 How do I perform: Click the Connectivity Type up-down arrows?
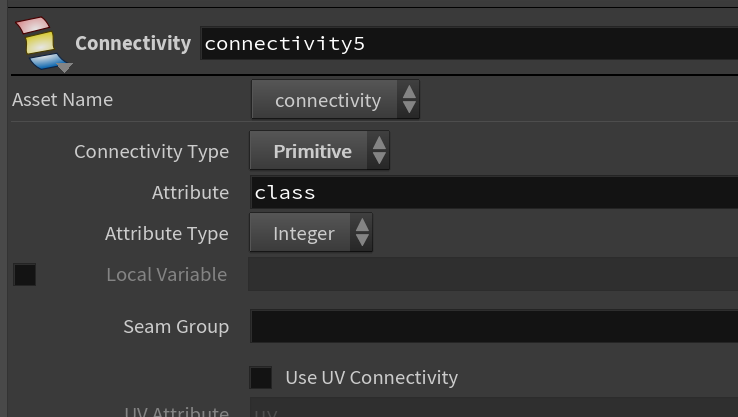point(379,151)
